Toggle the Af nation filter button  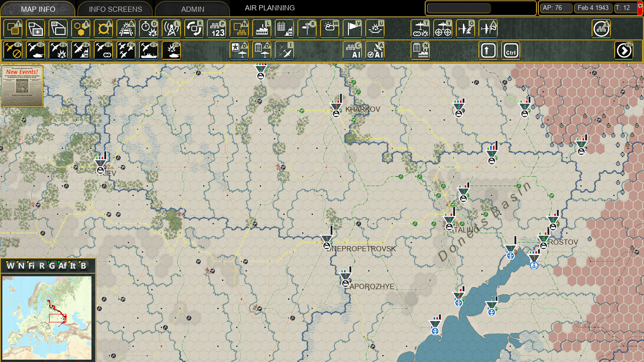point(62,266)
